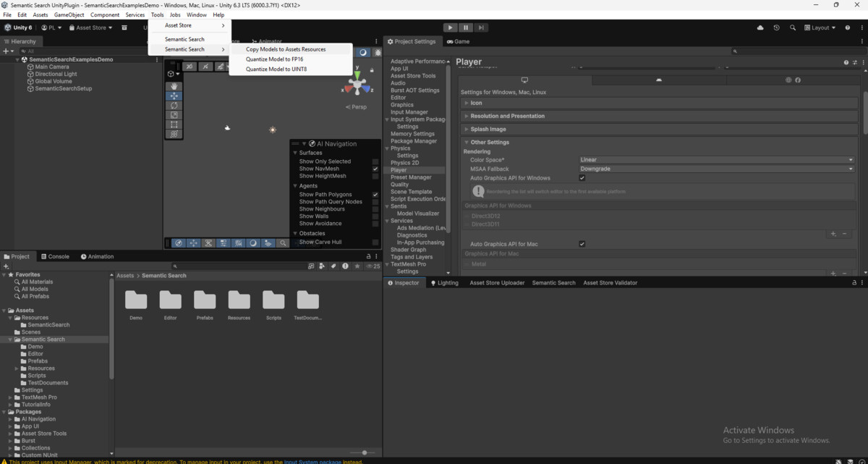868x464 pixels.
Task: Select the Hand view tool in Scene toolbar
Action: 174,86
